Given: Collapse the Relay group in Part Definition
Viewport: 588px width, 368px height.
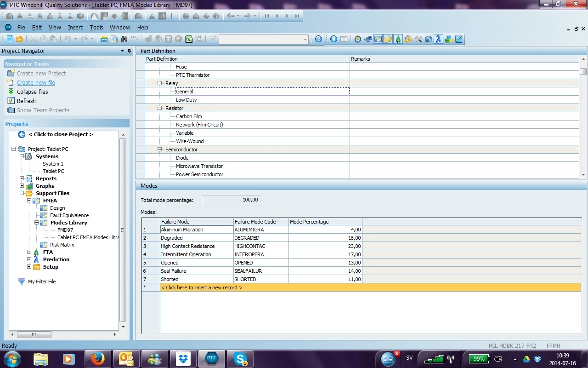Looking at the screenshot, I should point(160,83).
